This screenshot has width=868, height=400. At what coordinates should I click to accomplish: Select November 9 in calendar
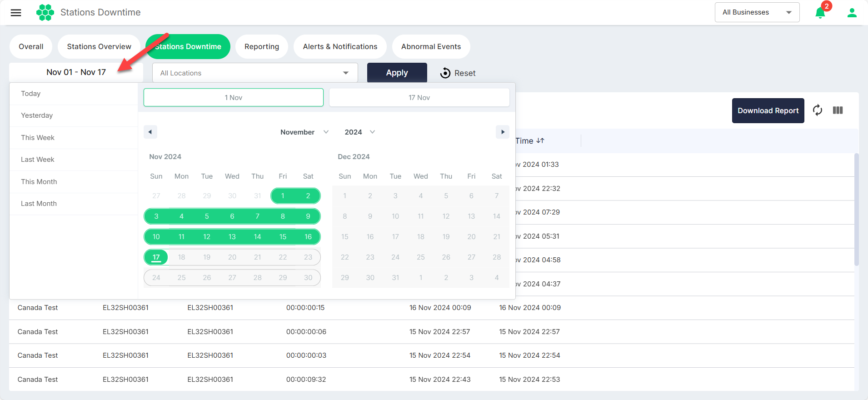pos(308,216)
